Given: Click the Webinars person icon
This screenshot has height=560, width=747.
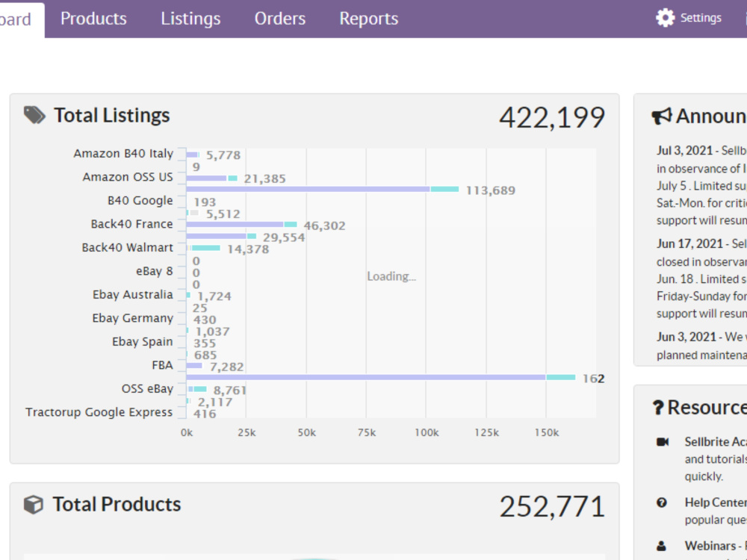Looking at the screenshot, I should [661, 546].
